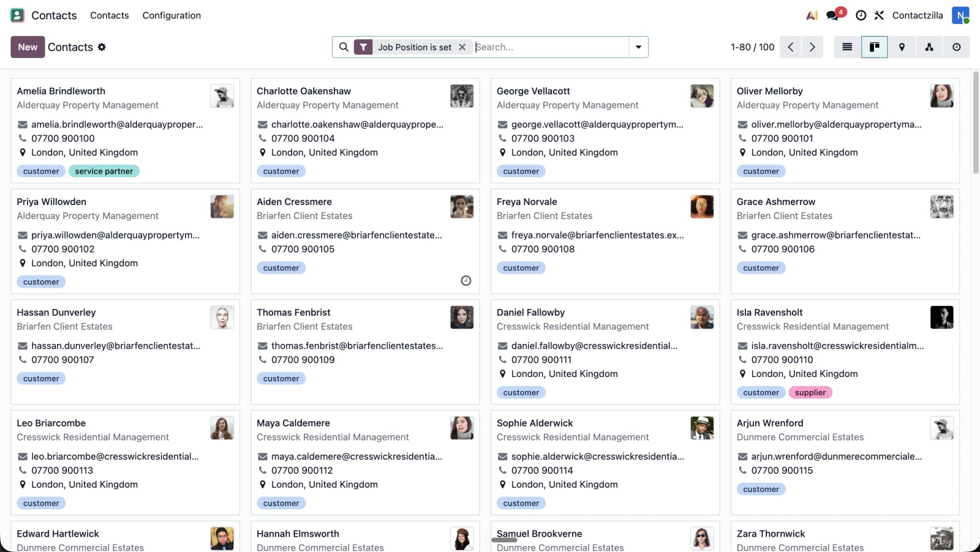Open the Hassan Dunverley contact name
Image resolution: width=980 pixels, height=552 pixels.
(56, 313)
